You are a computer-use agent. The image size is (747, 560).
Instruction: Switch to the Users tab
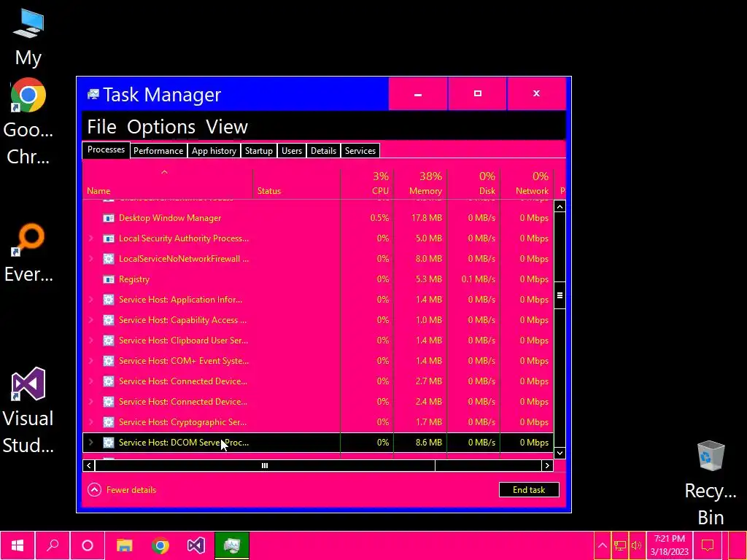pyautogui.click(x=292, y=150)
